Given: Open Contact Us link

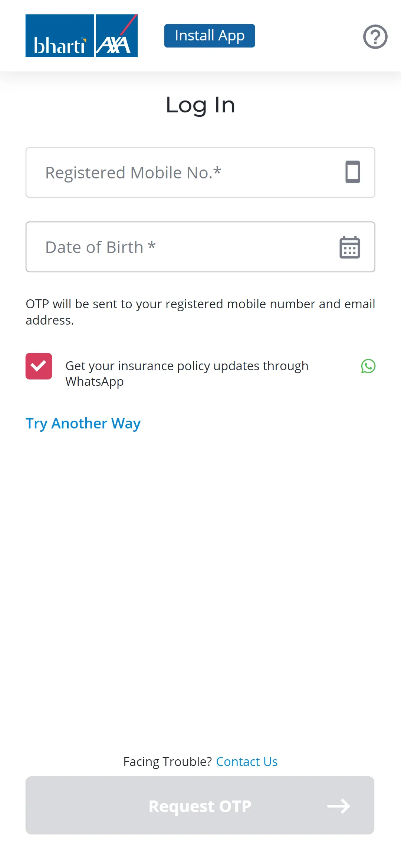Looking at the screenshot, I should pyautogui.click(x=246, y=761).
